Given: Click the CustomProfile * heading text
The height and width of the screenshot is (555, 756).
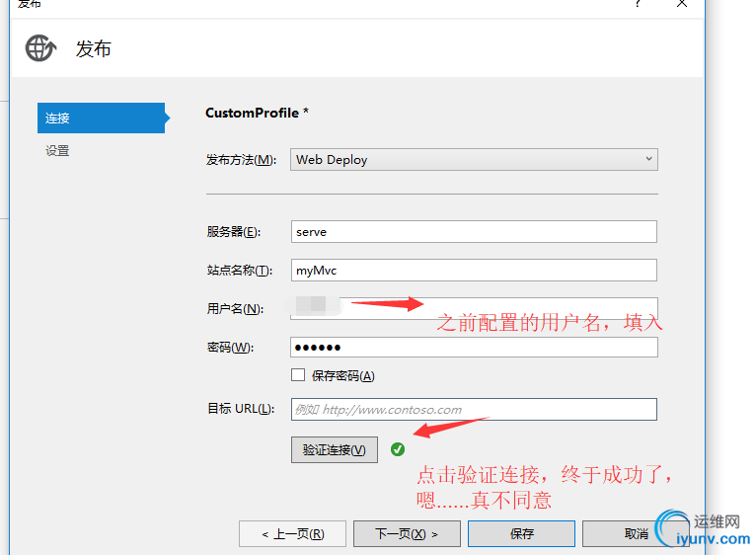Looking at the screenshot, I should coord(257,113).
